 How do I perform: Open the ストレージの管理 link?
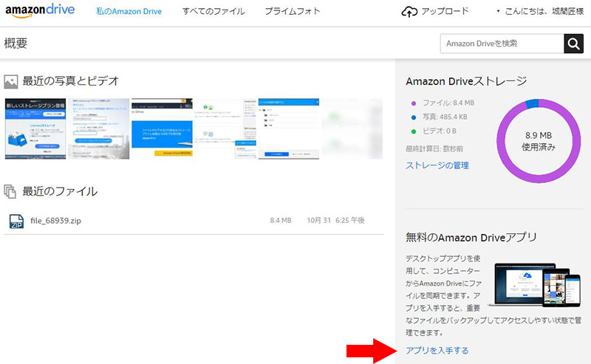[x=437, y=165]
